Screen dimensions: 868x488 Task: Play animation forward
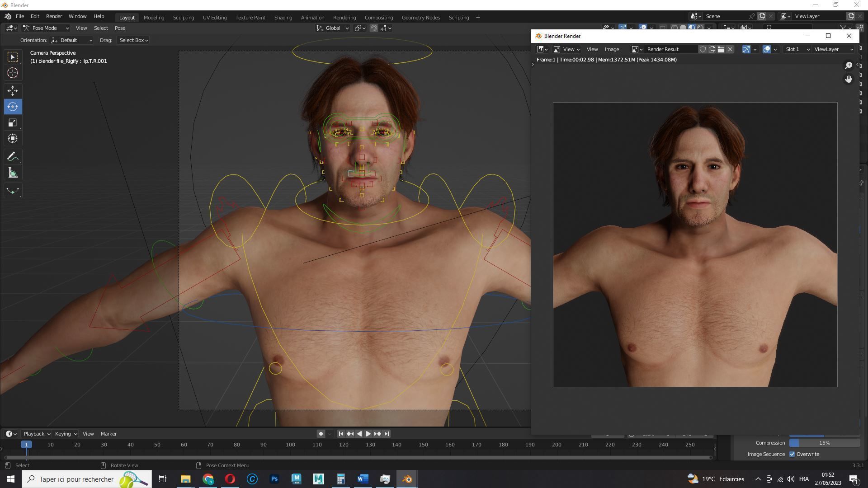[368, 434]
